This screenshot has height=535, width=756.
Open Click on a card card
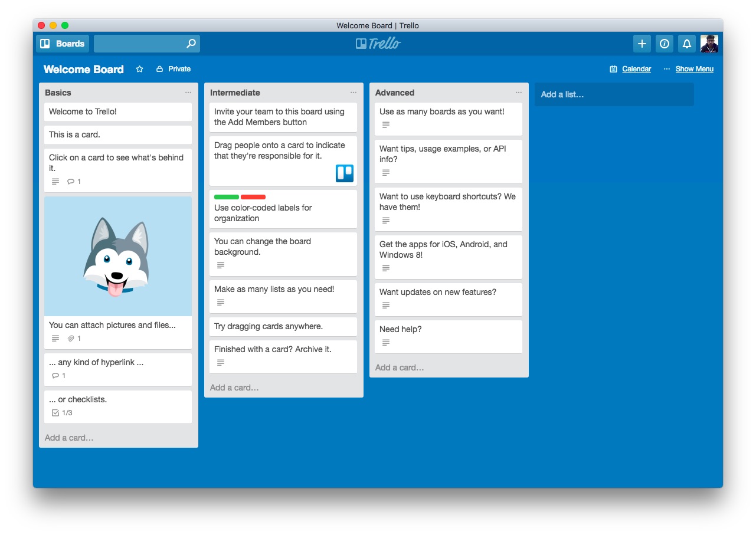pos(118,170)
